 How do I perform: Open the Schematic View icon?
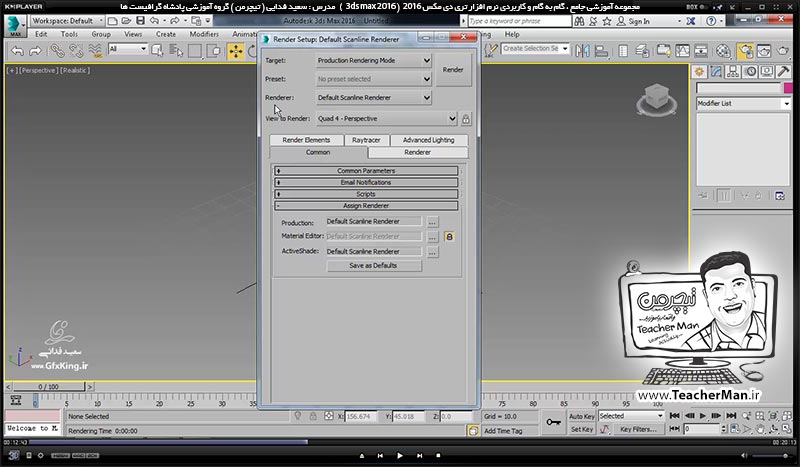click(701, 51)
